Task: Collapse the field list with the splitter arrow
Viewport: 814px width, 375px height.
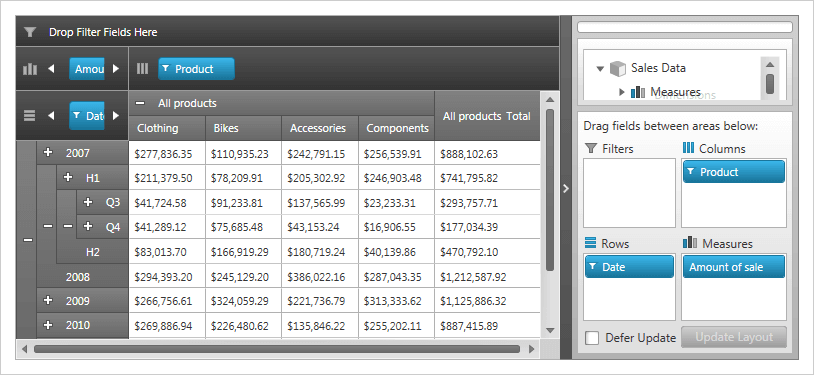Action: click(566, 189)
